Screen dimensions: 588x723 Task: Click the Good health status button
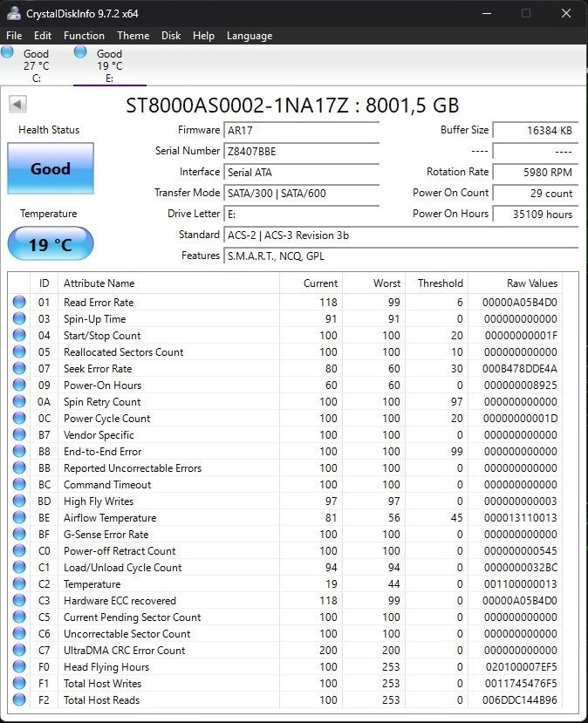click(51, 169)
